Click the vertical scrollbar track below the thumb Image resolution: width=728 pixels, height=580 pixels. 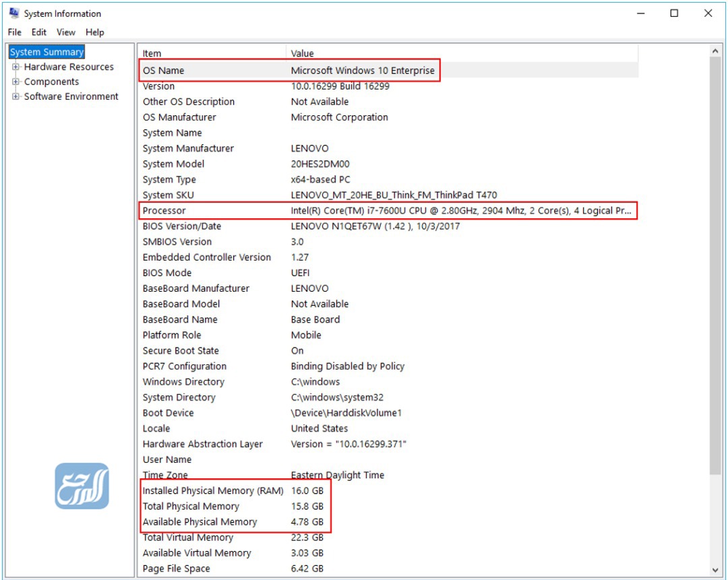tap(715, 519)
